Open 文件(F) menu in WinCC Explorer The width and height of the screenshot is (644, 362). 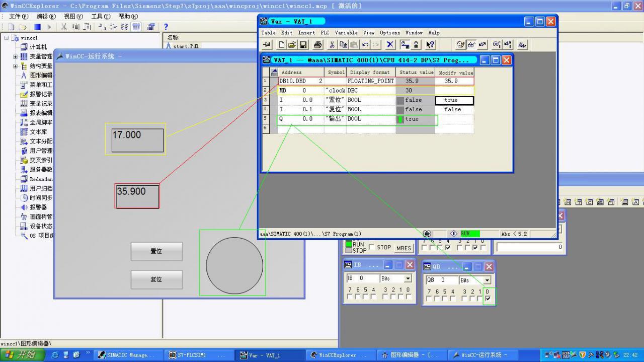point(19,17)
